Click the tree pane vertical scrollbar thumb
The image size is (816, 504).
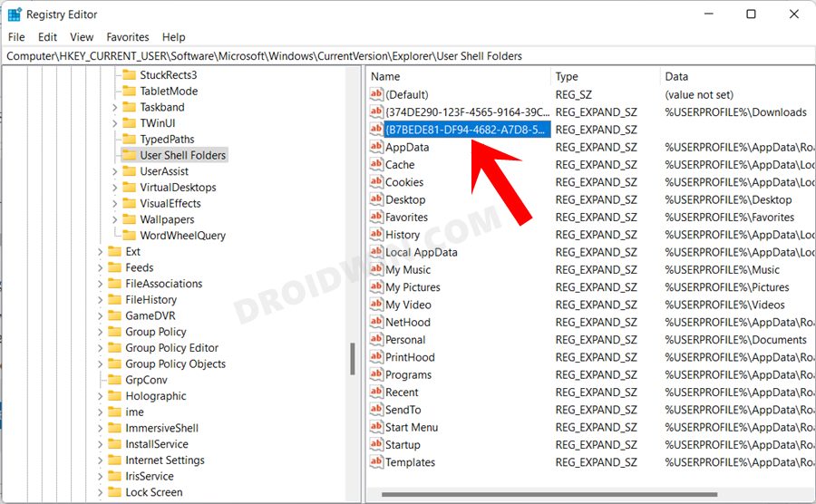click(x=353, y=359)
